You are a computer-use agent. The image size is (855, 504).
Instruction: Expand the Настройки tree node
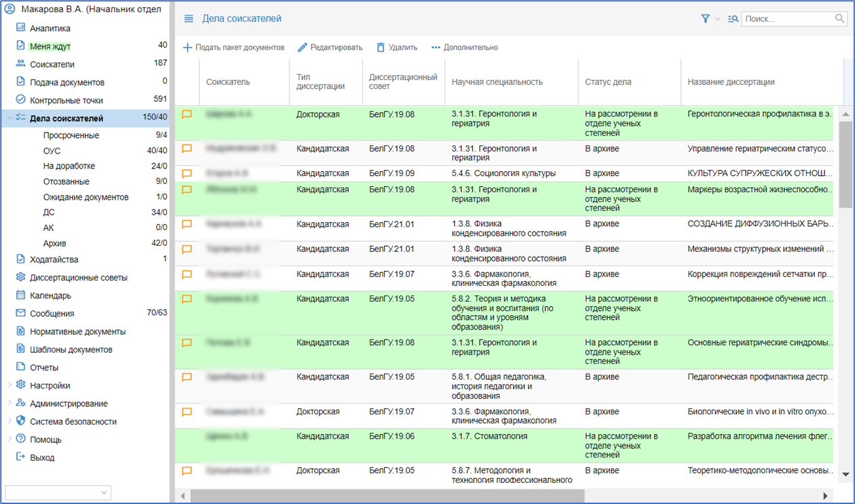9,385
